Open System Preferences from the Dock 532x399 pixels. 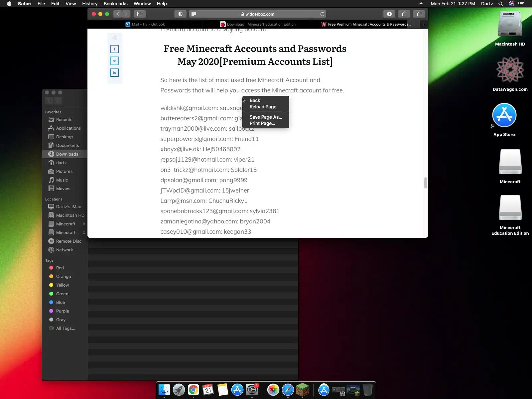[252, 390]
